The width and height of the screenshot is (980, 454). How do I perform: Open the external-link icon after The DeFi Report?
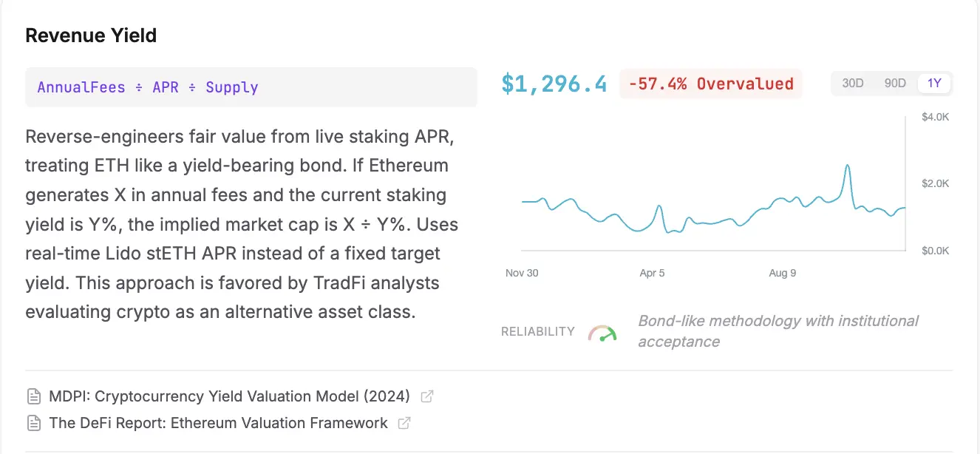pyautogui.click(x=404, y=423)
